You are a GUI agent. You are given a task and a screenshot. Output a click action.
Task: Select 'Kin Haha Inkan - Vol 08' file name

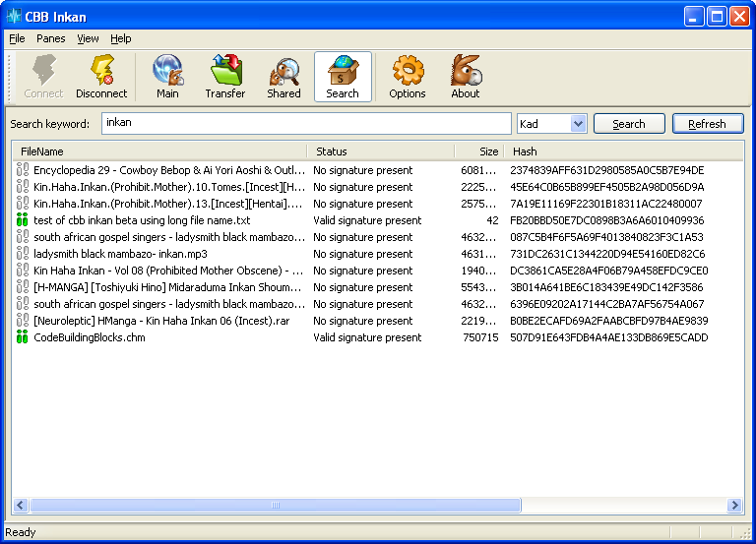pyautogui.click(x=168, y=271)
